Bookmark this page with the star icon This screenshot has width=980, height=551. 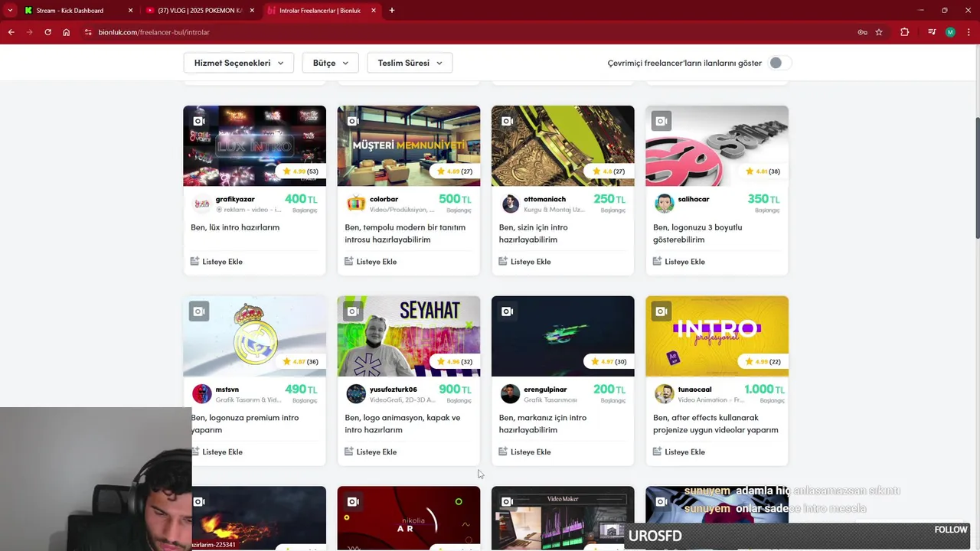click(x=879, y=32)
